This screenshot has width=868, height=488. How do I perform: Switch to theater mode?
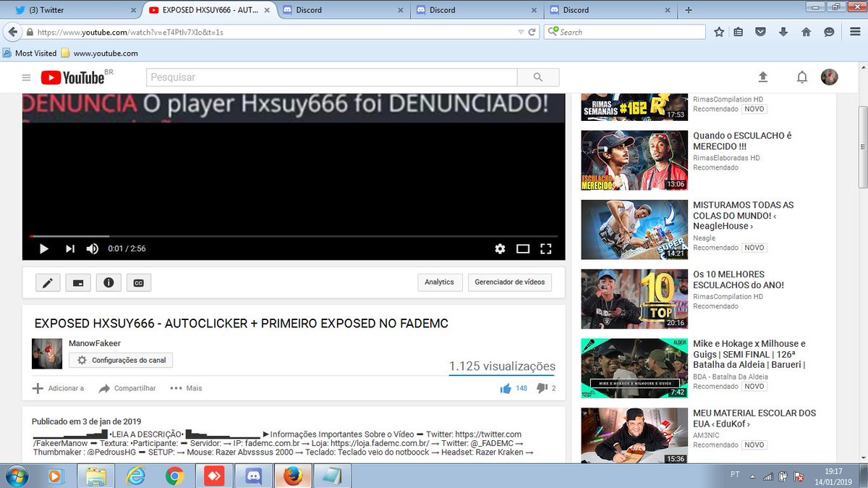(523, 248)
